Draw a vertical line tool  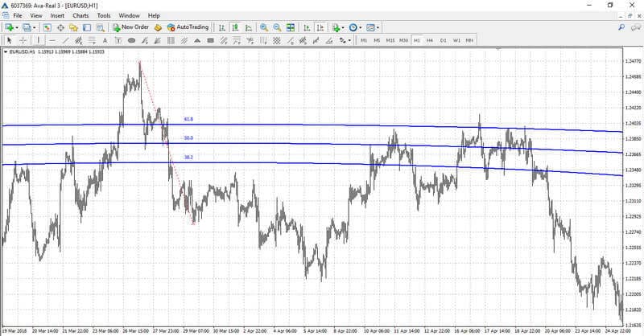(x=38, y=40)
